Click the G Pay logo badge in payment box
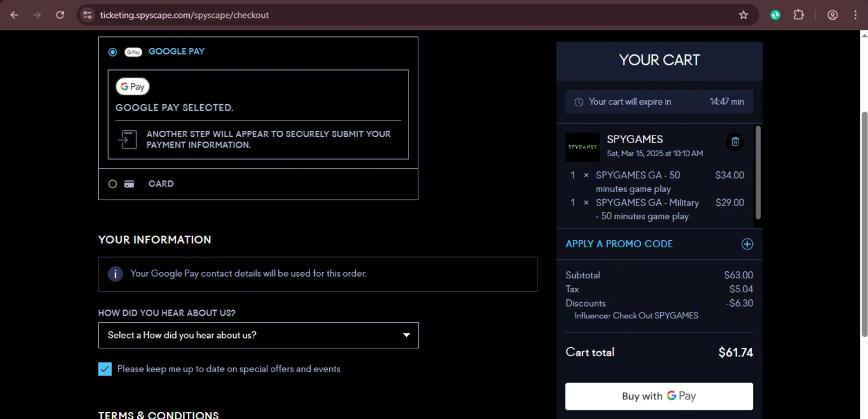The width and height of the screenshot is (868, 419). coord(133,87)
